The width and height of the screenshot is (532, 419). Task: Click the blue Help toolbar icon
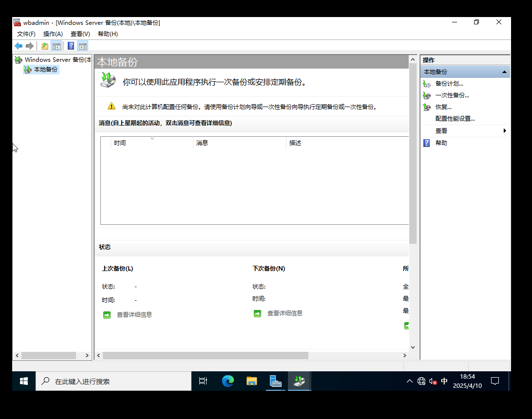point(71,46)
